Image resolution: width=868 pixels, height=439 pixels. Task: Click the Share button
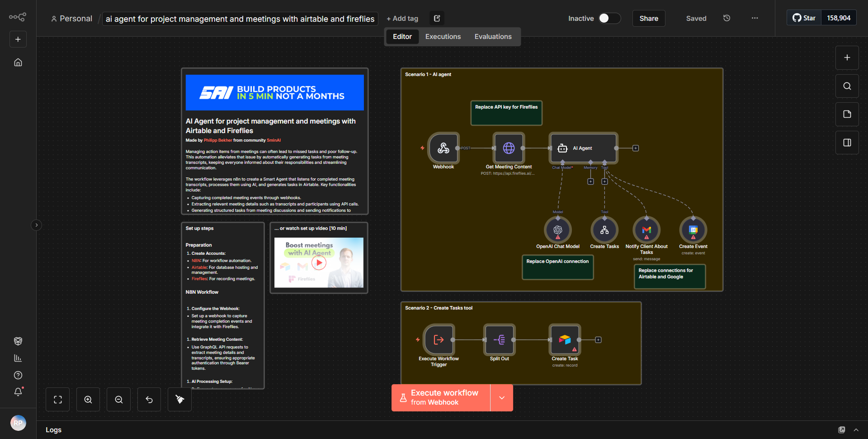click(x=648, y=18)
